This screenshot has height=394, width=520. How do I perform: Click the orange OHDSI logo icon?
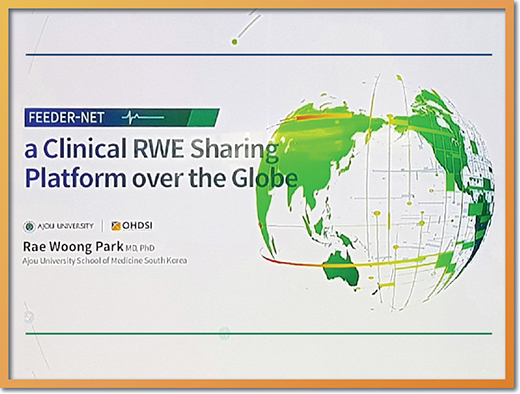coord(116,226)
